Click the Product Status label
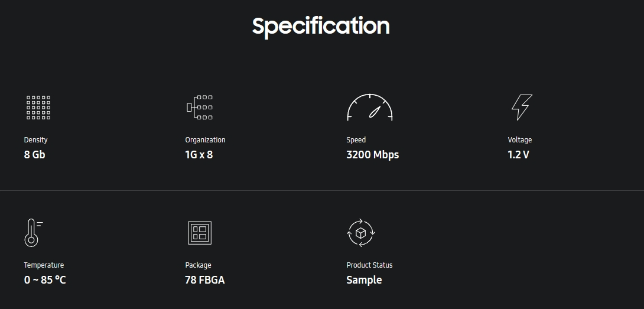The height and width of the screenshot is (309, 644). pyautogui.click(x=370, y=265)
